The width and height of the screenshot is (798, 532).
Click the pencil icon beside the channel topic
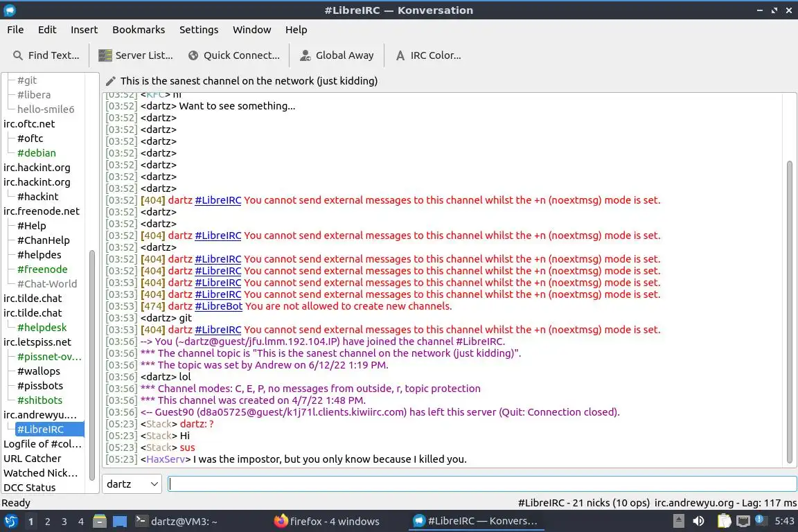[110, 81]
